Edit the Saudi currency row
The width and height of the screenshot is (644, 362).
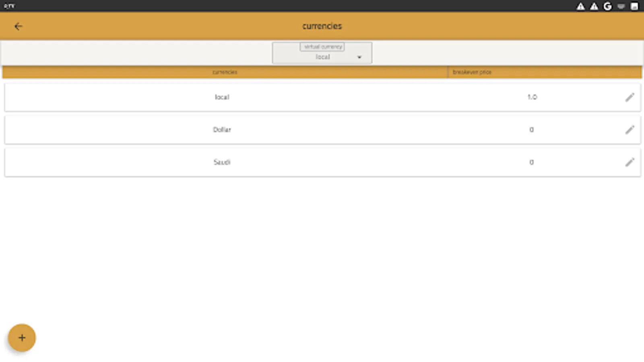click(630, 162)
